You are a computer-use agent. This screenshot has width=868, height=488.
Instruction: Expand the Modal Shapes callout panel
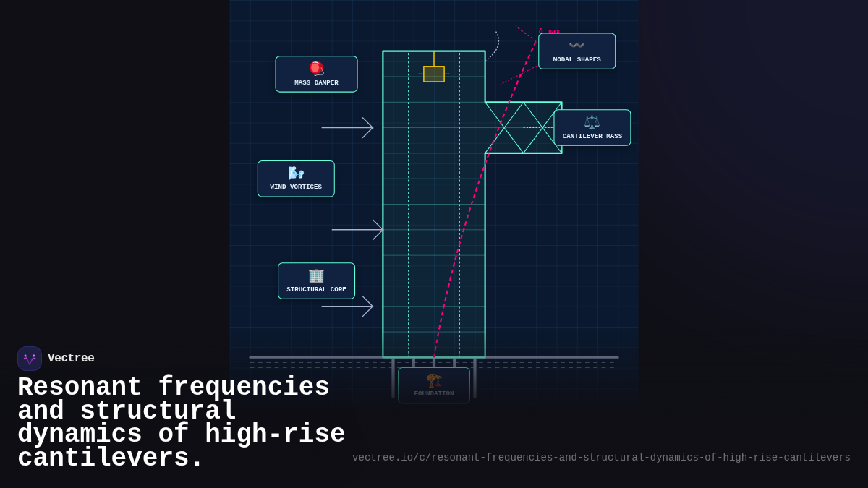click(x=576, y=51)
